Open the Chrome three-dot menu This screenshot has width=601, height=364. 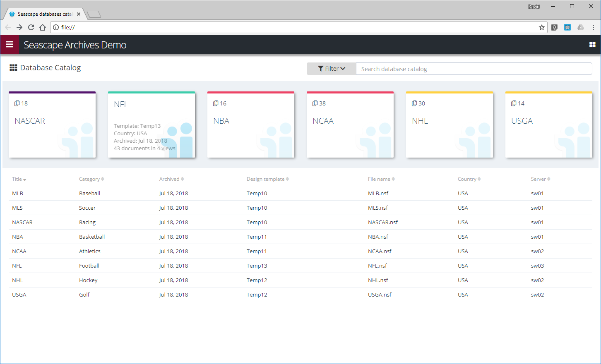(x=593, y=27)
